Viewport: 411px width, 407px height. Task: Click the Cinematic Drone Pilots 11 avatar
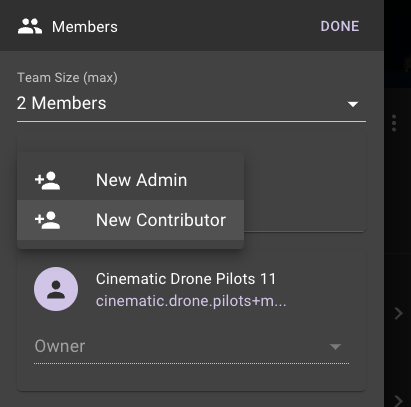[x=56, y=289]
